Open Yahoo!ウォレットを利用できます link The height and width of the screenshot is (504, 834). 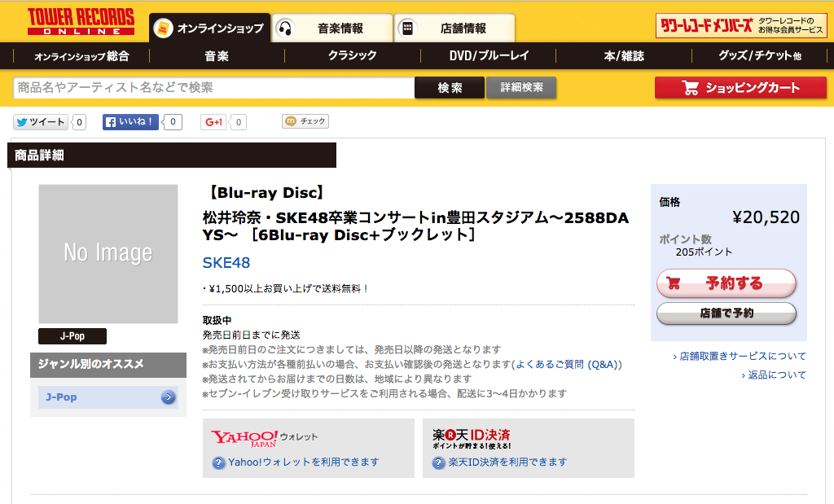(x=304, y=462)
